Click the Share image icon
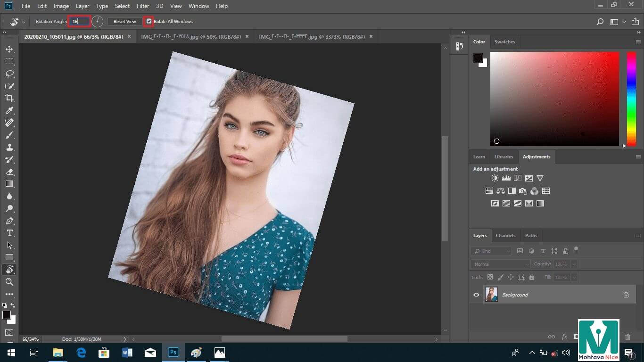Viewport: 644px width, 362px height. point(636,21)
